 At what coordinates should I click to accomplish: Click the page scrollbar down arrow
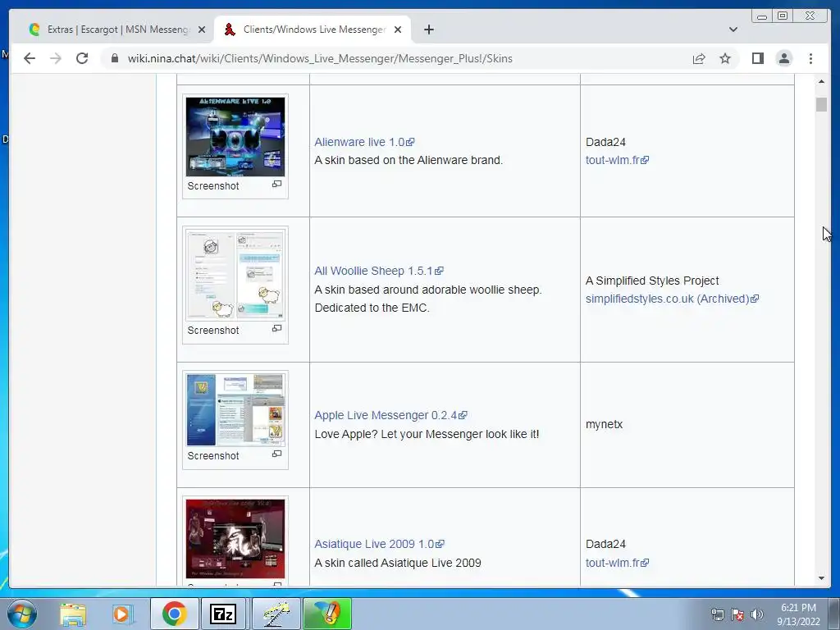point(821,578)
